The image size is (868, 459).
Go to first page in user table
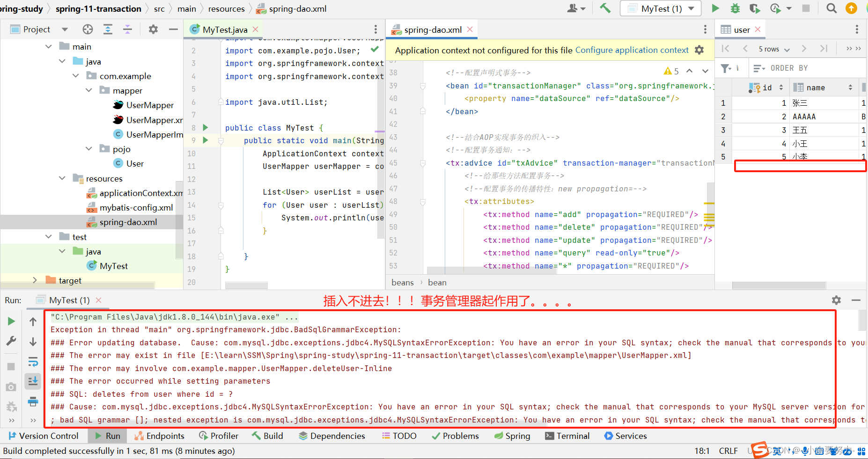pos(726,49)
